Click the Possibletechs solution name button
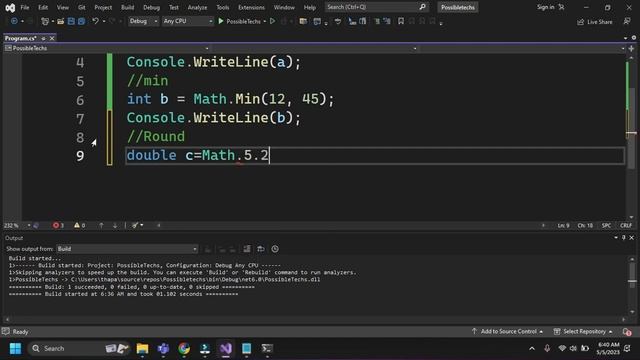The width and height of the screenshot is (640, 360). [458, 7]
